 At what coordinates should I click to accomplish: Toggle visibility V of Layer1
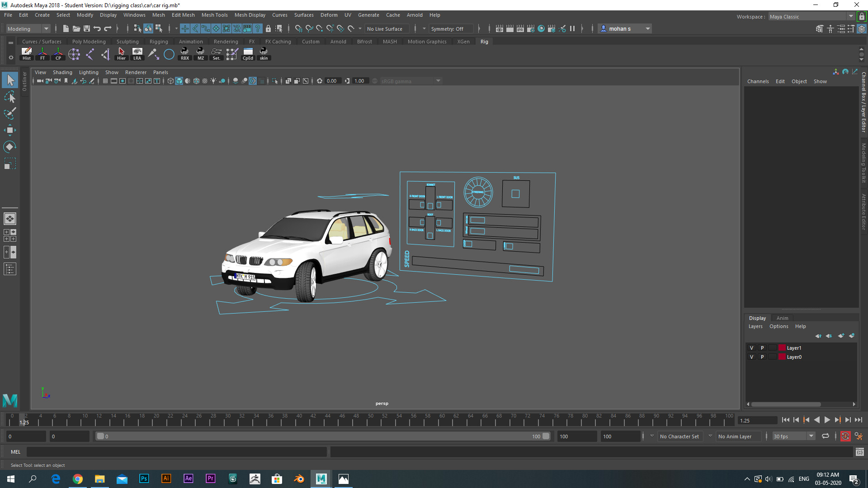coord(752,347)
